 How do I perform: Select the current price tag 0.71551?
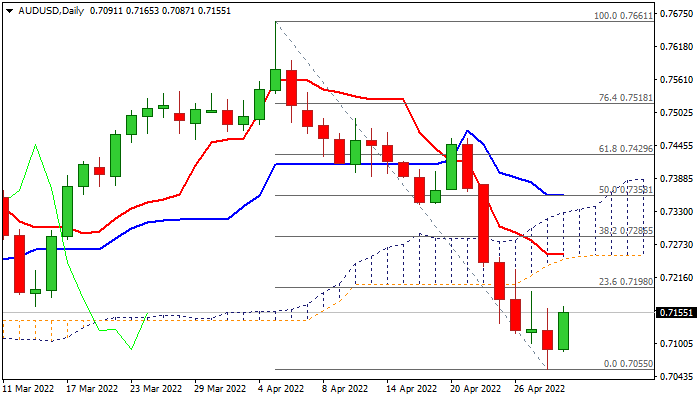676,313
